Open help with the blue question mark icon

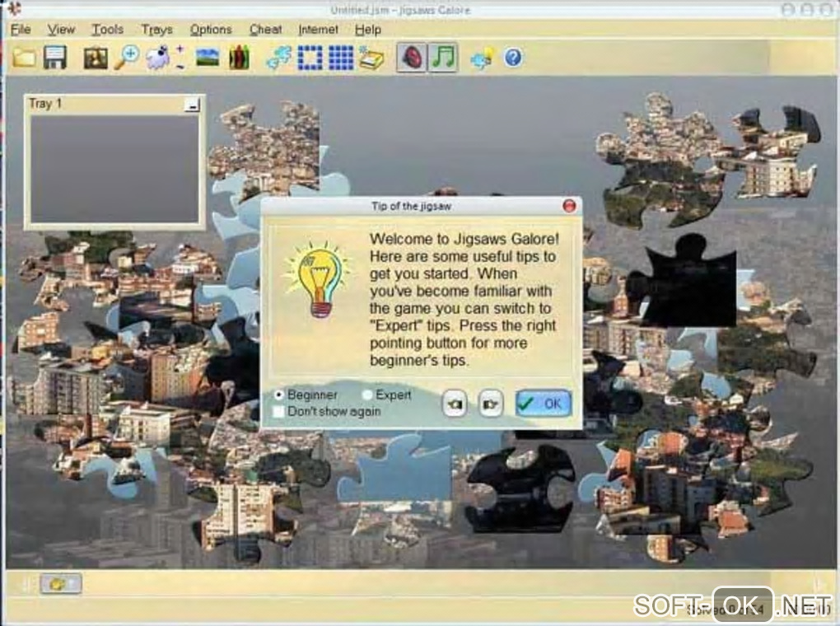coord(513,58)
